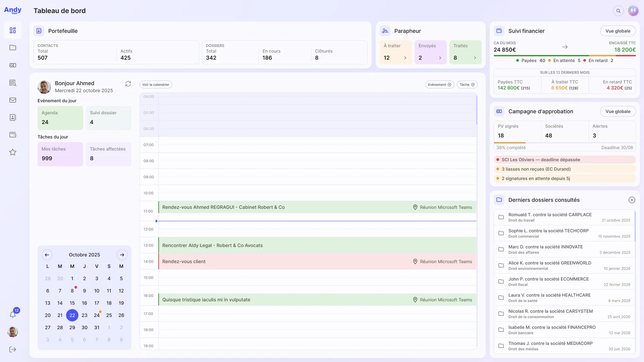This screenshot has height=362, width=644.
Task: Open the Sociétés 48 tab
Action: tap(565, 131)
